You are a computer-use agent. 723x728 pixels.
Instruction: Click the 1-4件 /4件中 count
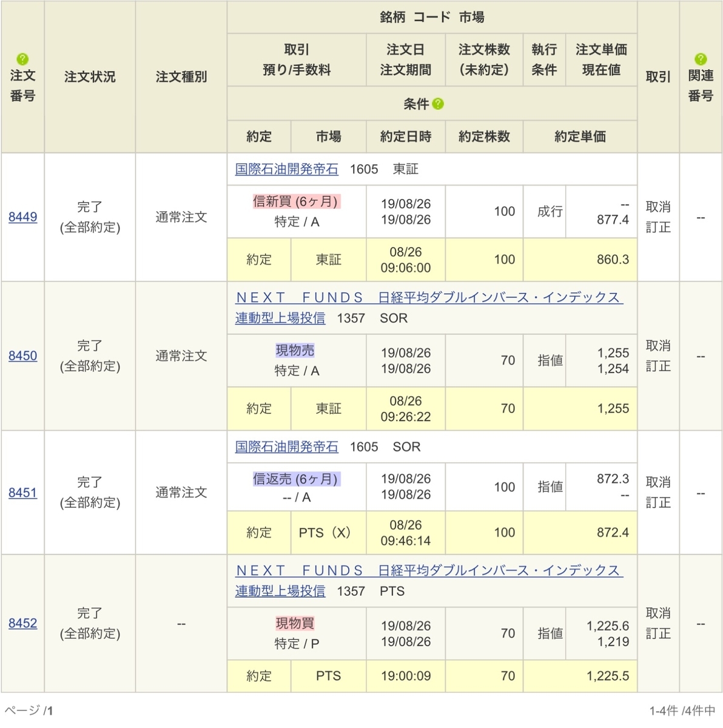pyautogui.click(x=682, y=710)
